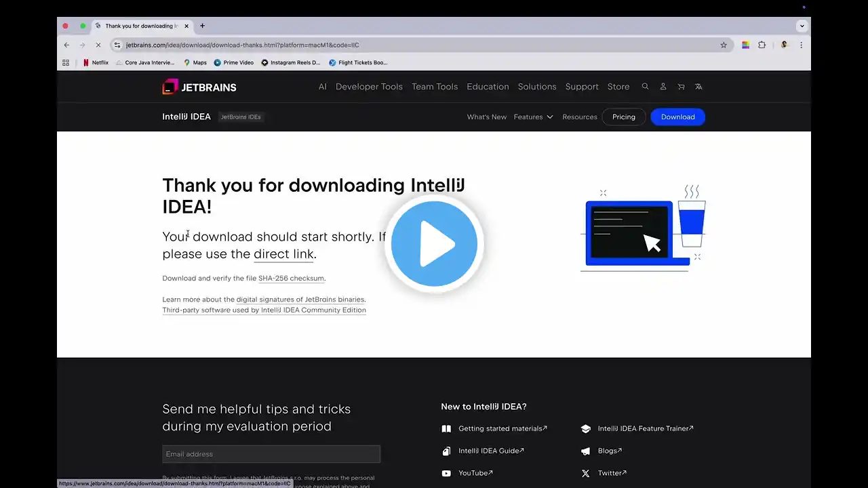The image size is (868, 488).
Task: Open a new browser tab
Action: [202, 26]
